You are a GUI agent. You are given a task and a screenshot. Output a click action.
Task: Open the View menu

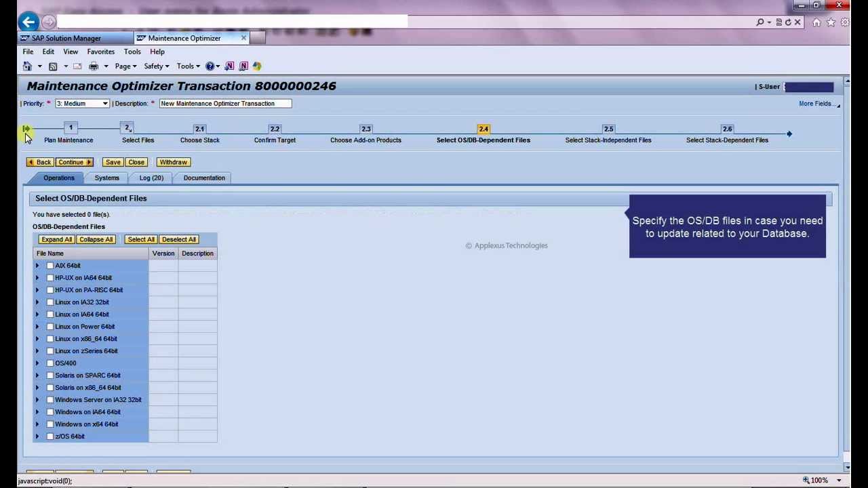[x=71, y=52]
